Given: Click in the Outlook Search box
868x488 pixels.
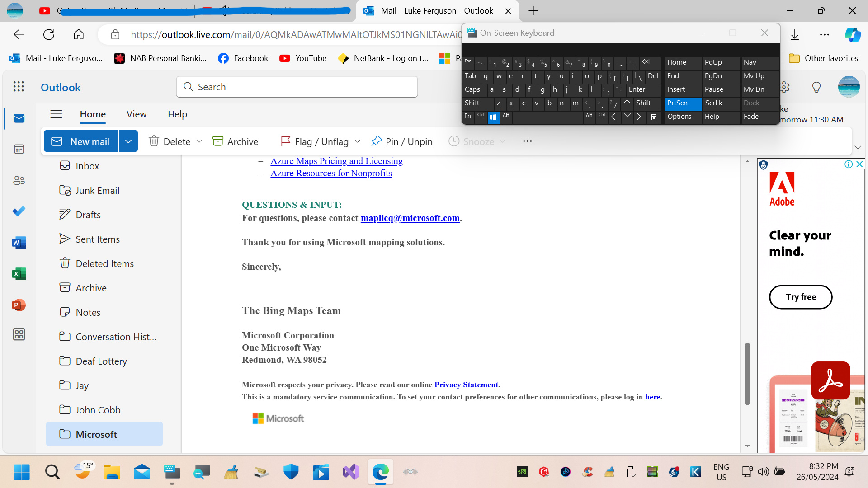Looking at the screenshot, I should tap(297, 87).
